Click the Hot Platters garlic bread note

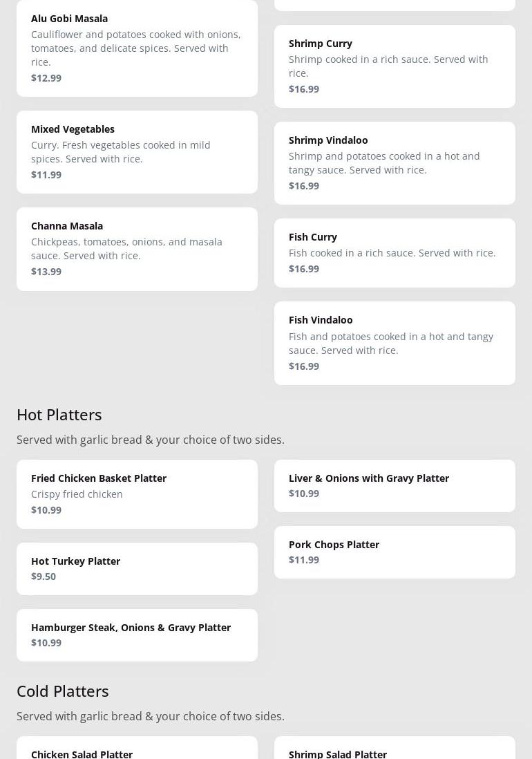[151, 440]
